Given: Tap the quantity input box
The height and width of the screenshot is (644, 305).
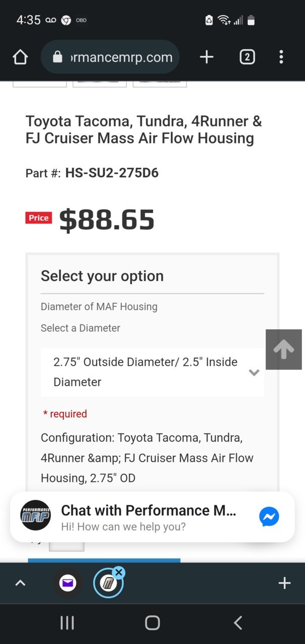Looking at the screenshot, I should [x=66, y=545].
